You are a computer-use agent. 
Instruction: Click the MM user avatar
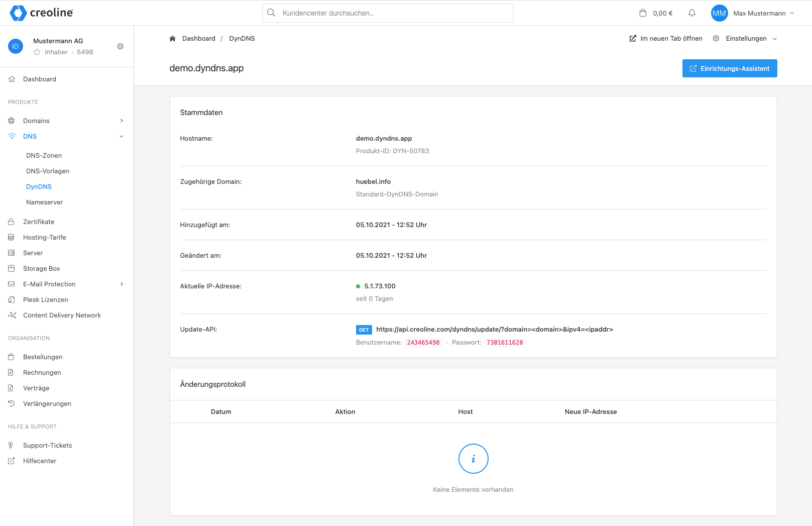tap(719, 13)
